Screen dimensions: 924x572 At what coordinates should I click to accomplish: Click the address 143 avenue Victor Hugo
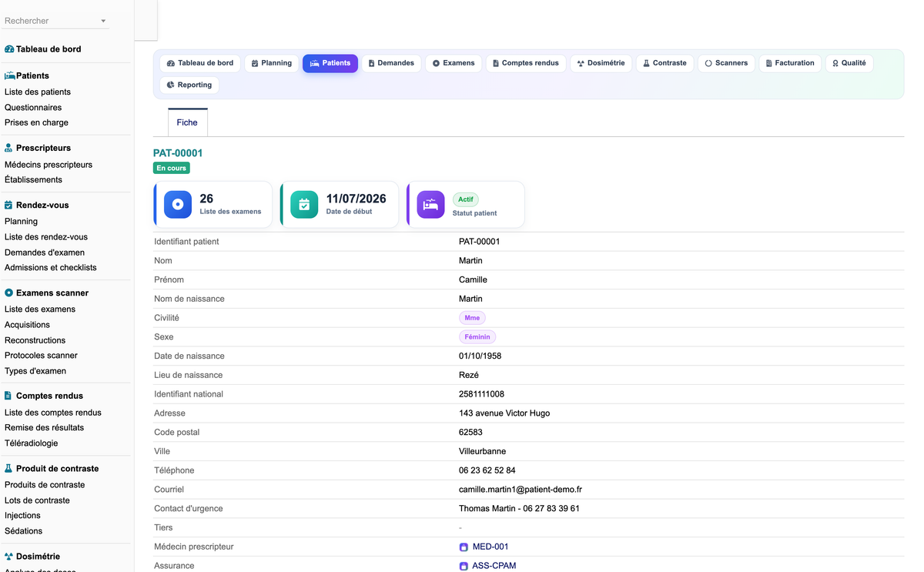coord(504,413)
